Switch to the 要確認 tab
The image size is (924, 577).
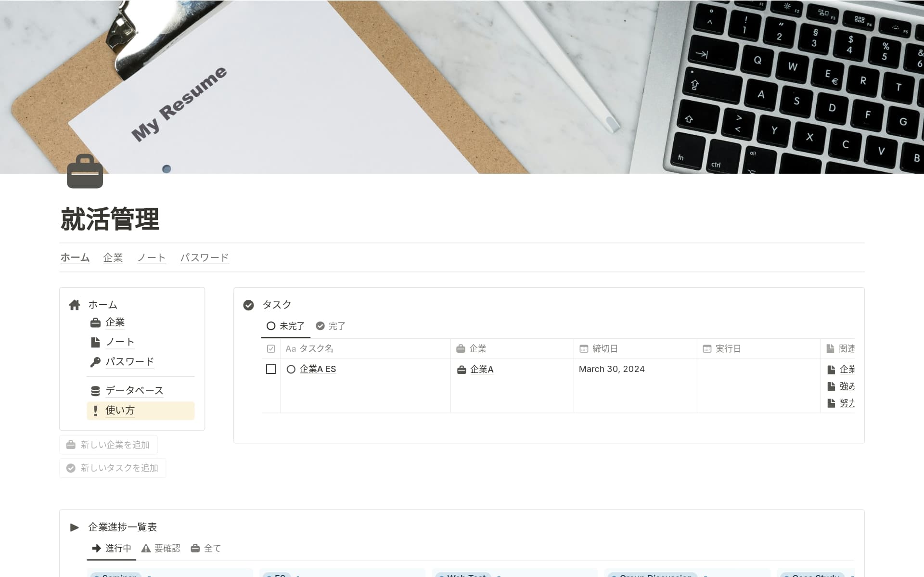(161, 549)
